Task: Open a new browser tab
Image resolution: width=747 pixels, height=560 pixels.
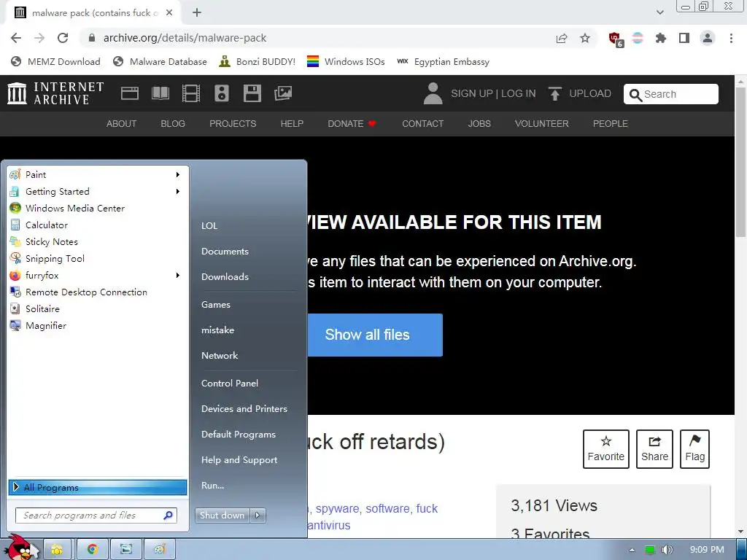Action: click(x=197, y=13)
